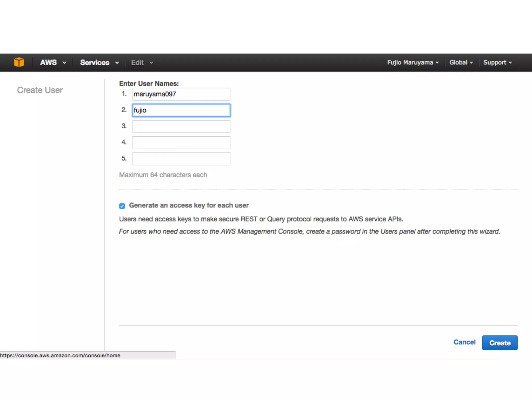Click the Cancel link
The width and height of the screenshot is (532, 399).
[464, 342]
